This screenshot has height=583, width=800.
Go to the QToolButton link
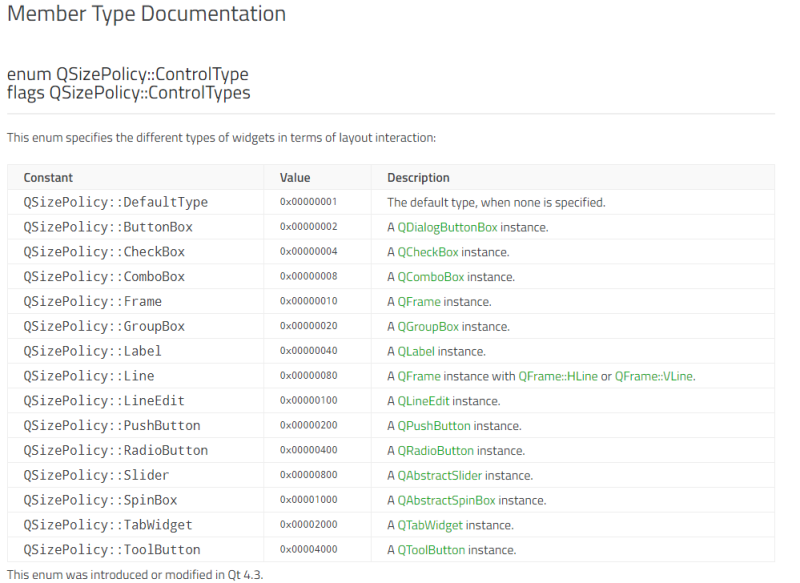(x=432, y=550)
